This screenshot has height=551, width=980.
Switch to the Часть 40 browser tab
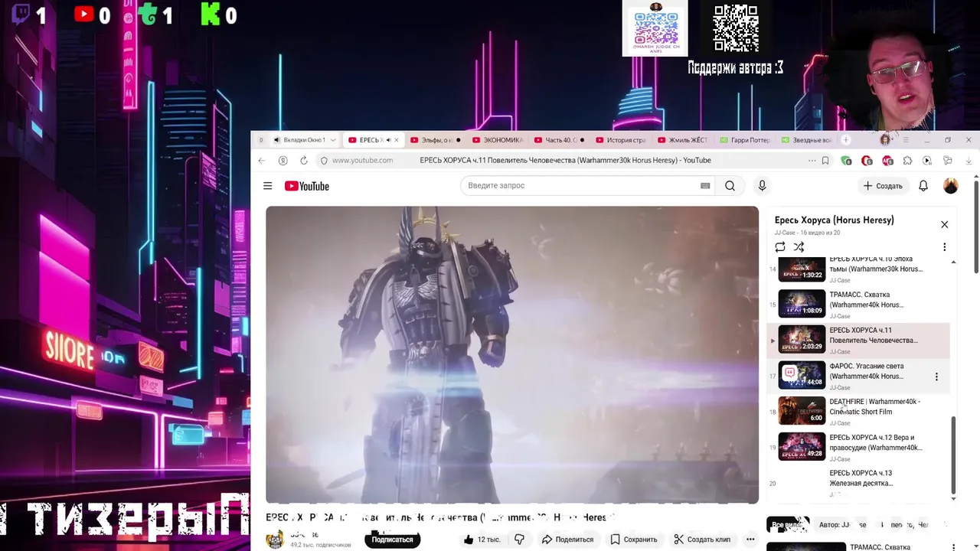[x=560, y=140]
